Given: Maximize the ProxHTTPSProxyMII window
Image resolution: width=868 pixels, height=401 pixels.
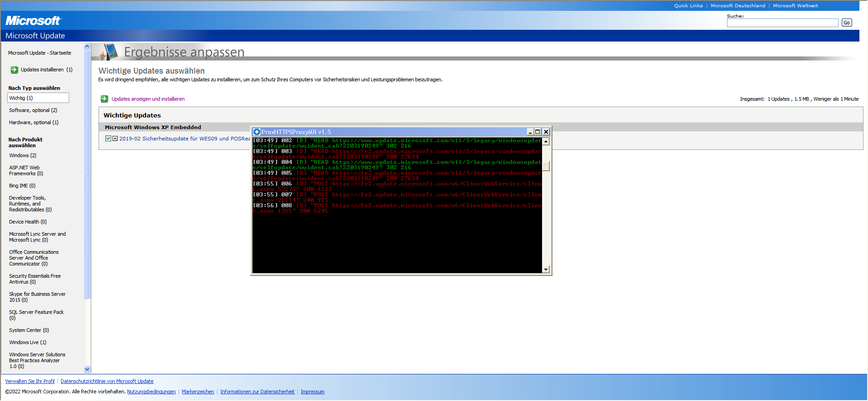Looking at the screenshot, I should coord(538,132).
